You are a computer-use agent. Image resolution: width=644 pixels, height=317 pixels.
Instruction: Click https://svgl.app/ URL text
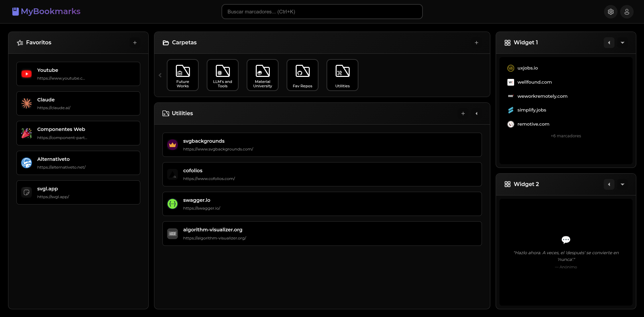53,197
